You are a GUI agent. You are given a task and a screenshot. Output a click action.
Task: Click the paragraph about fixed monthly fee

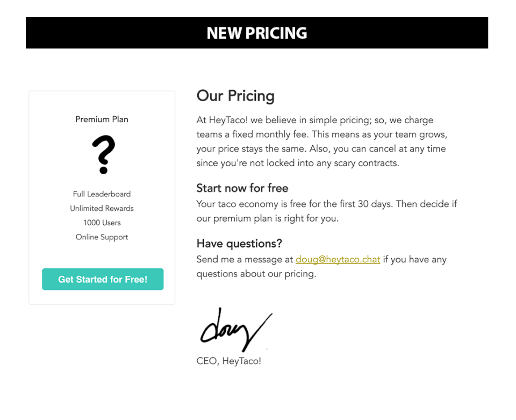[321, 134]
